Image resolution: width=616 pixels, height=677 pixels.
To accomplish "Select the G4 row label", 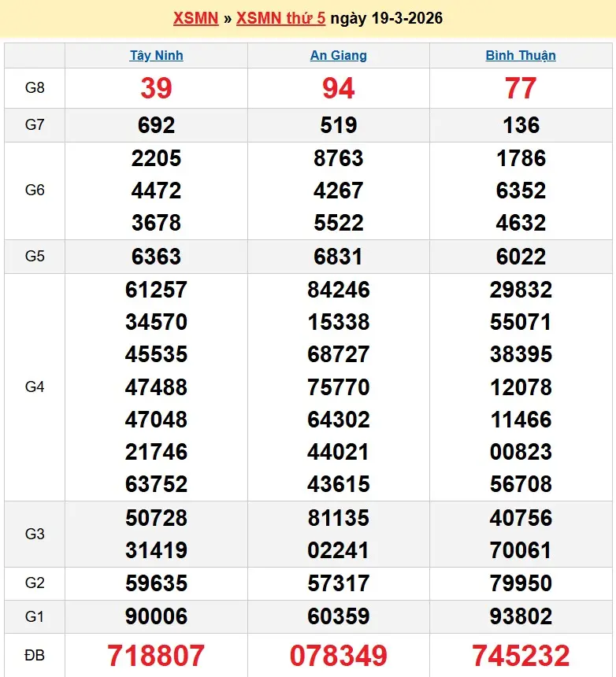I will point(35,387).
